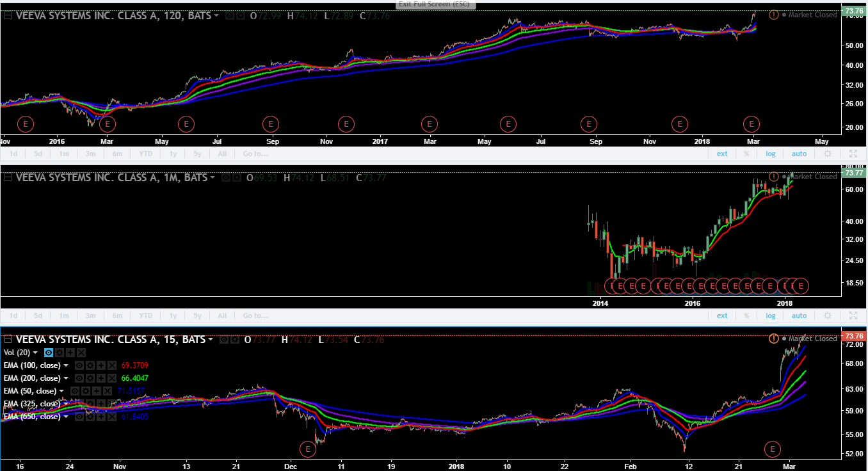Toggle log scale under the 120 chart
Viewport: 868px width, 471px height.
[x=770, y=154]
